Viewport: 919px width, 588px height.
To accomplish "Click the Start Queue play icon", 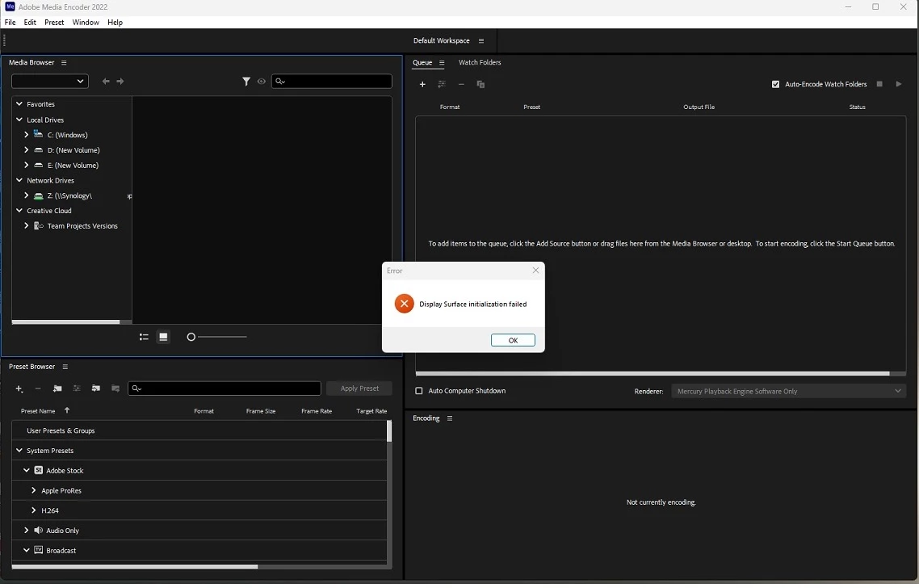I will 898,84.
